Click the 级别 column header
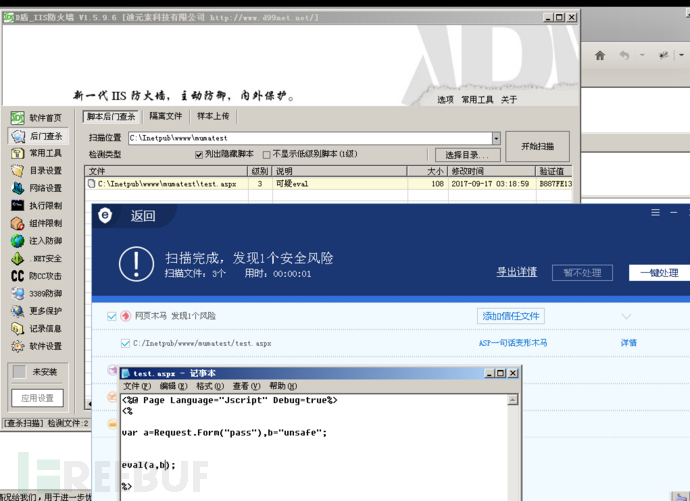The image size is (690, 501). (260, 171)
